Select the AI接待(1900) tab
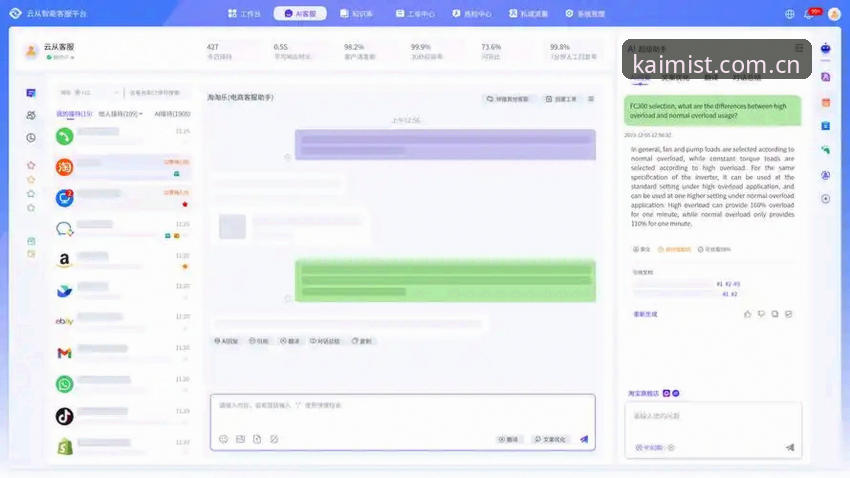The image size is (850, 478). pyautogui.click(x=172, y=114)
